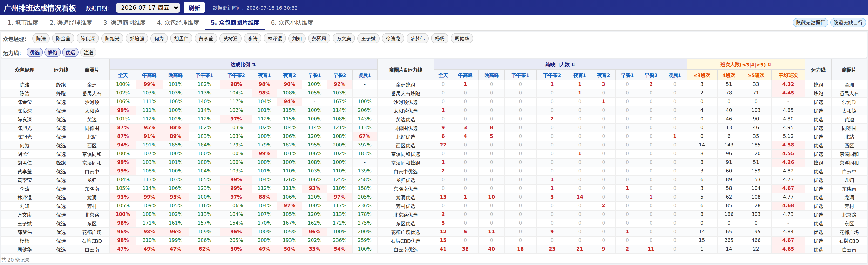The image size is (868, 265).
Task: Select 沙河顶优选 cell
Action: pos(406,102)
